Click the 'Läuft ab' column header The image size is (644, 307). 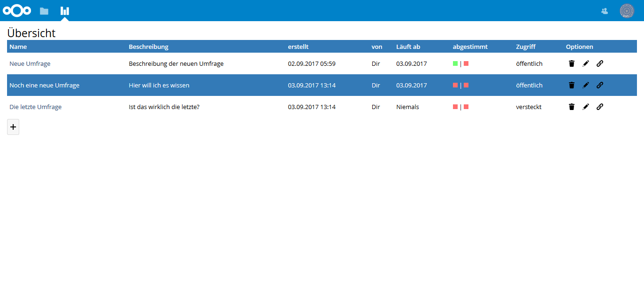pos(408,47)
